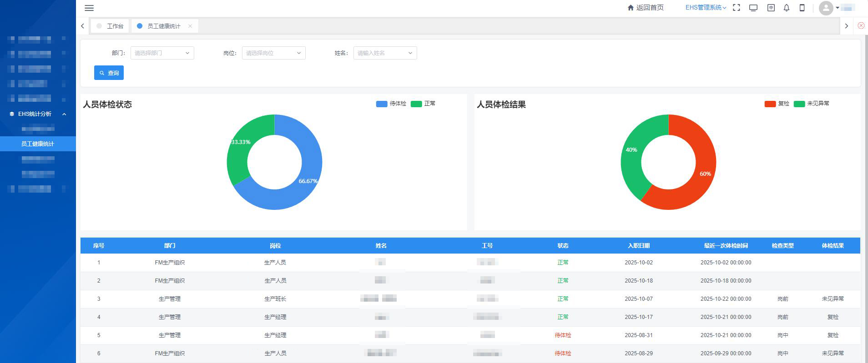
Task: Toggle 复检 legend in result chart
Action: [777, 104]
